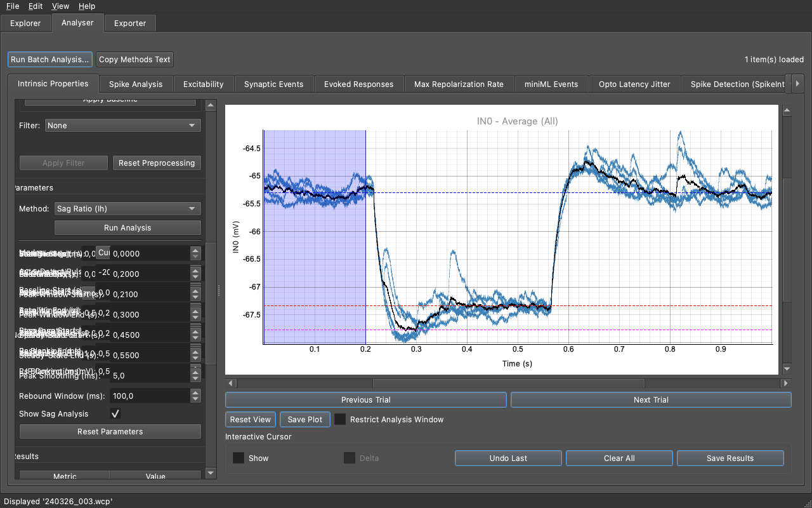The width and height of the screenshot is (812, 508).
Task: Click the Rebound Window 100,0 field
Action: 150,396
